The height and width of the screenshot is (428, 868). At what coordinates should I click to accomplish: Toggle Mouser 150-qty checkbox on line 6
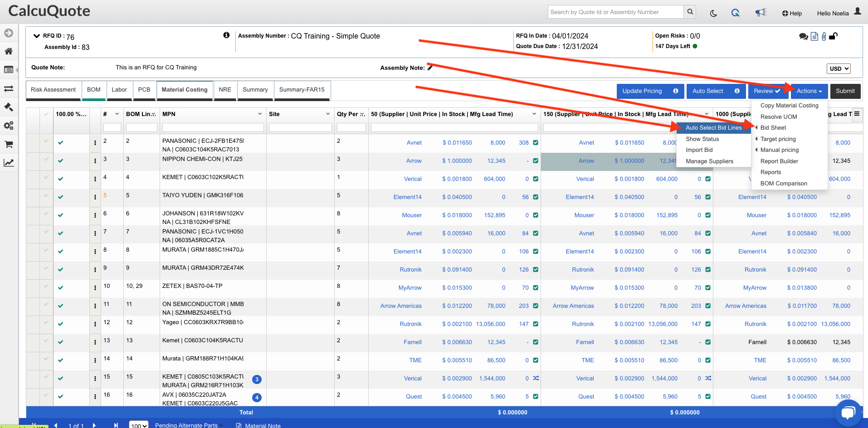click(x=708, y=215)
